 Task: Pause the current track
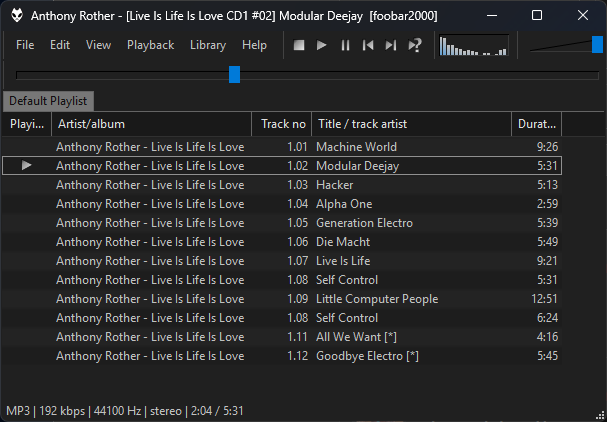(x=345, y=45)
